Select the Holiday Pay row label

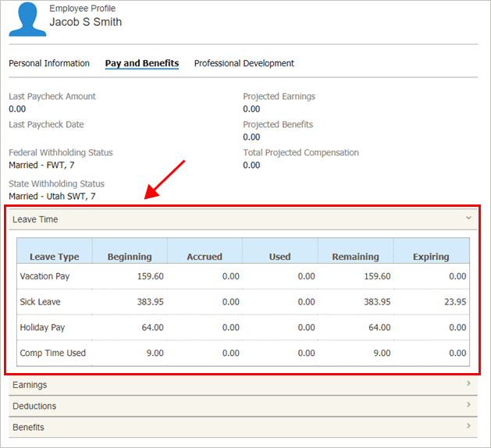43,328
